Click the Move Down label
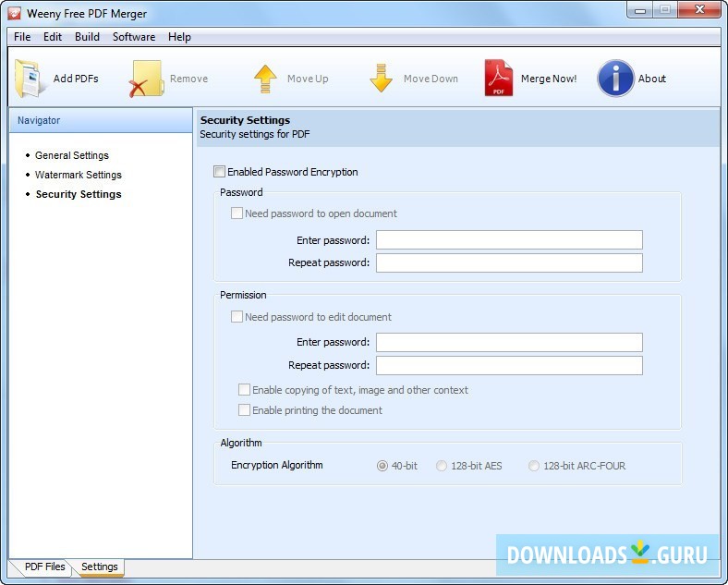The width and height of the screenshot is (728, 585). pyautogui.click(x=431, y=79)
